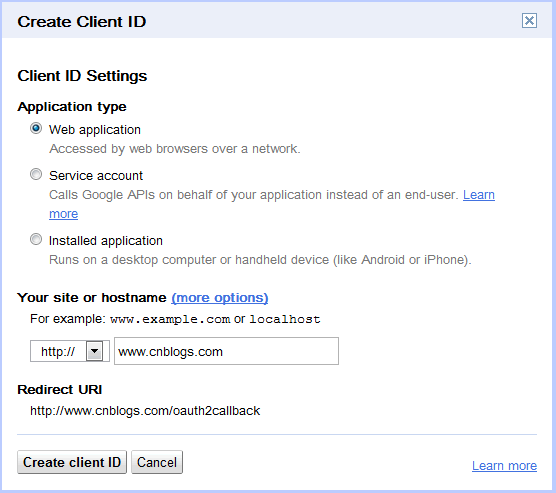
Task: Click the "Runs on a desktop computer" description
Action: pos(260,260)
